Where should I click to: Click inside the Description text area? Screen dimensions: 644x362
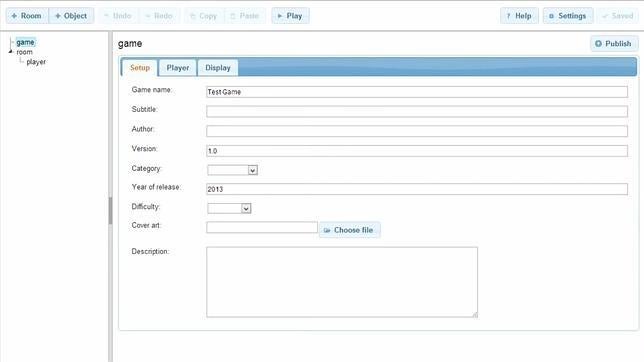(342, 282)
